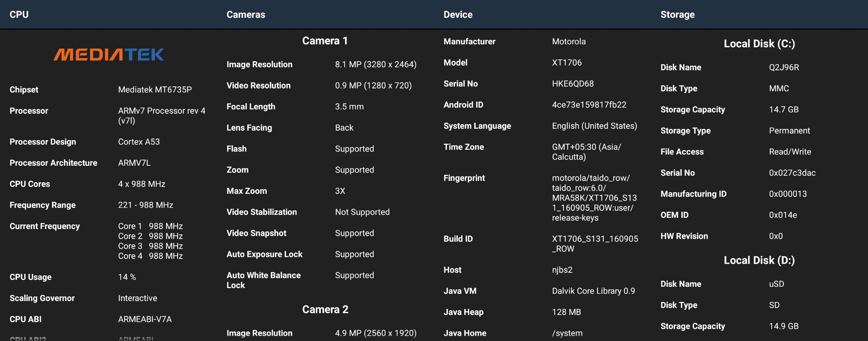Open the Cameras section header
This screenshot has height=341, width=868.
tap(246, 14)
